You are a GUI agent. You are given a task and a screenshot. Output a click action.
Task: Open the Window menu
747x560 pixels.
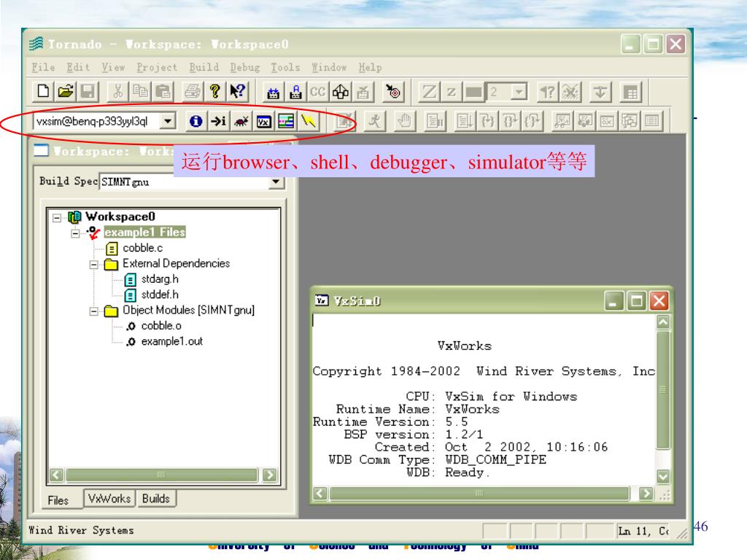tap(329, 68)
